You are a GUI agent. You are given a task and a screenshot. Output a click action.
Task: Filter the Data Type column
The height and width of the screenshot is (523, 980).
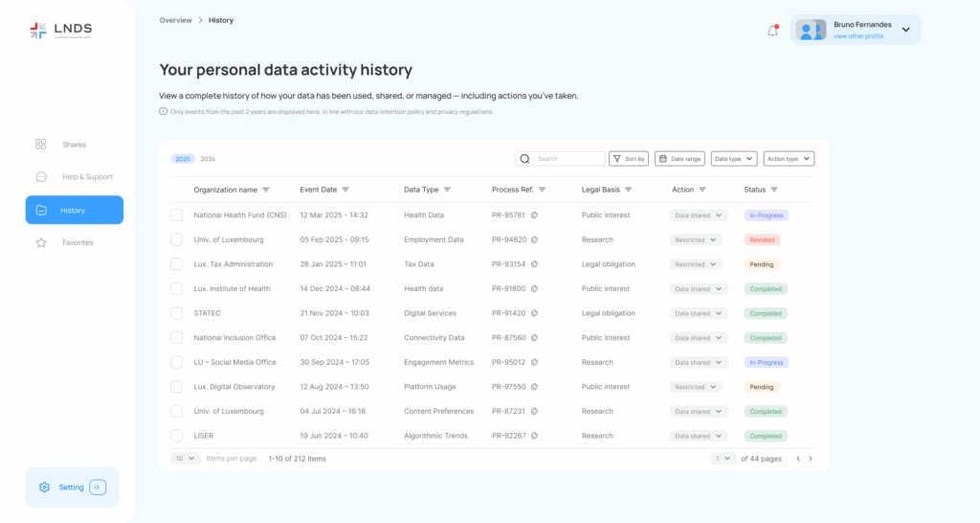tap(447, 190)
